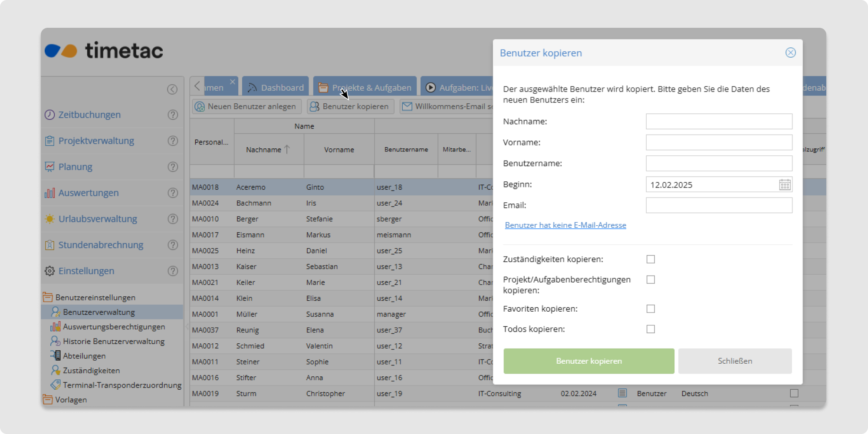This screenshot has height=434, width=868.
Task: Switch to the Dashboard tab
Action: tap(276, 88)
